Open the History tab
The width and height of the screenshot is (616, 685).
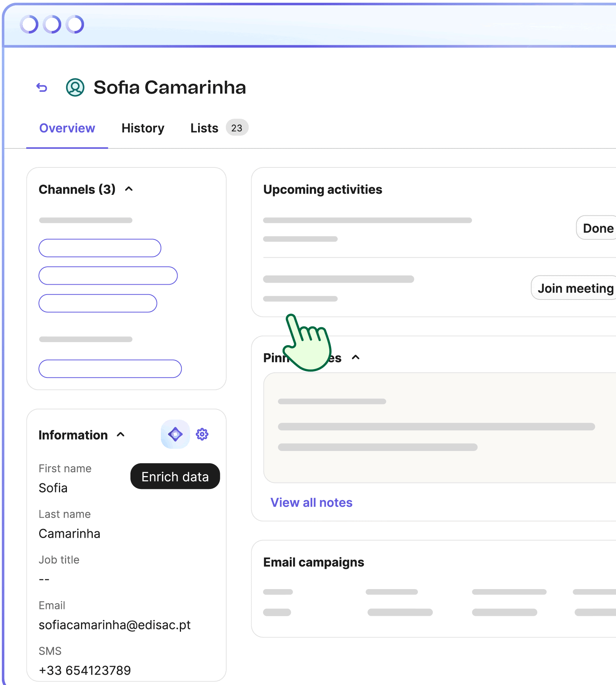point(143,128)
